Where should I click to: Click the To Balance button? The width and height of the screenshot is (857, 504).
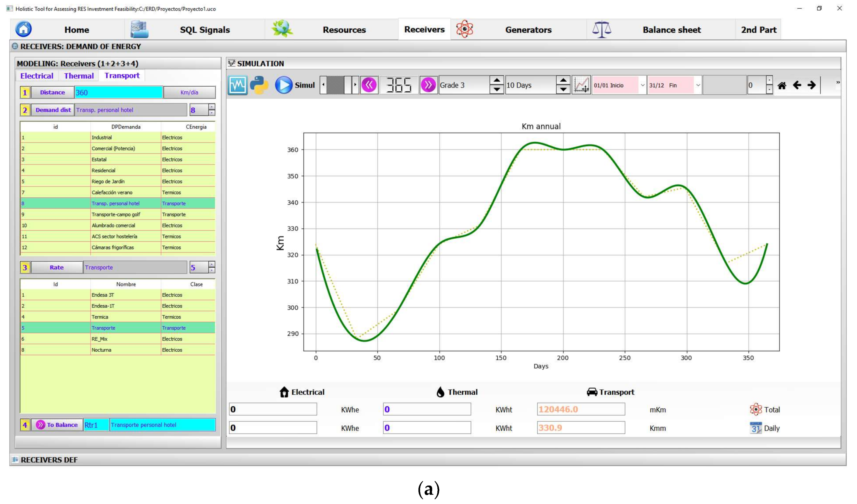pyautogui.click(x=57, y=425)
